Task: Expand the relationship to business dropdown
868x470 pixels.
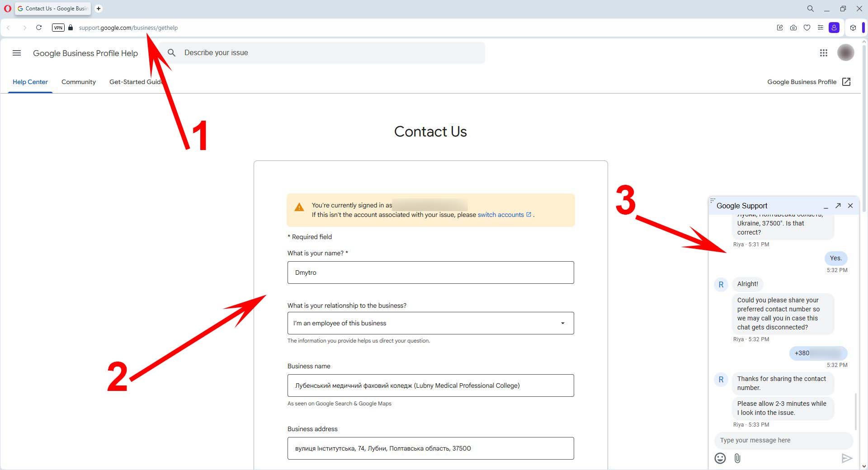Action: tap(430, 323)
